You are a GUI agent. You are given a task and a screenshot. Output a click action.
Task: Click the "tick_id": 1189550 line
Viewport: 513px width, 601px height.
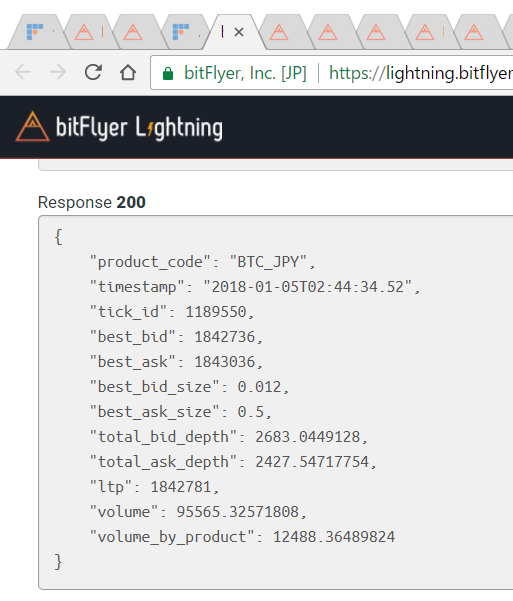click(x=171, y=312)
